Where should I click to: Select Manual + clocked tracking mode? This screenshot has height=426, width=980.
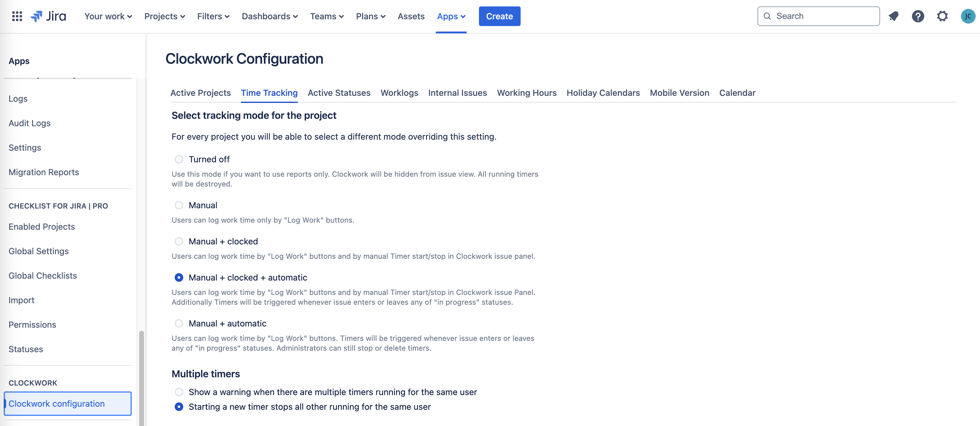click(x=179, y=242)
